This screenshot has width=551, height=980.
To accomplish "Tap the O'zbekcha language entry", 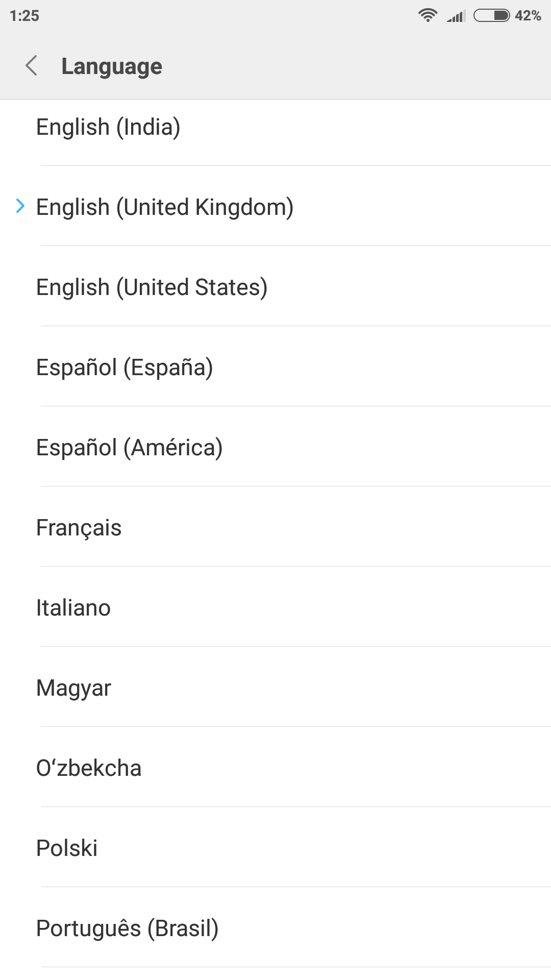I will (x=89, y=768).
